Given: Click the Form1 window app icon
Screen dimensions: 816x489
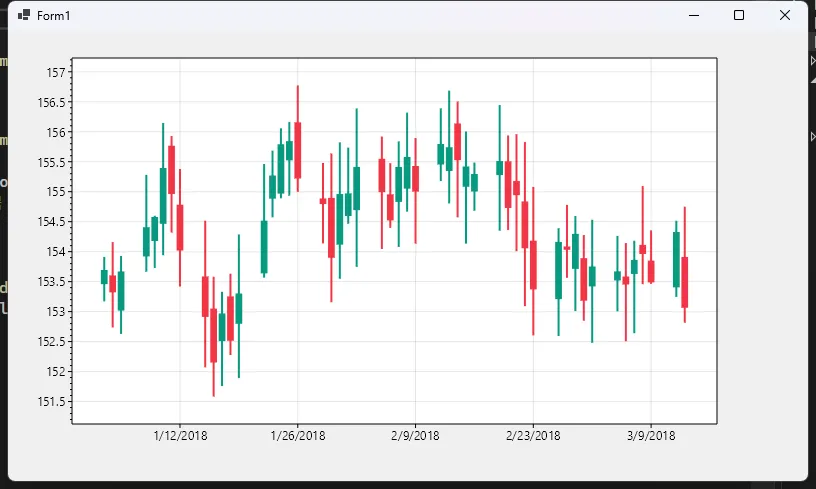Looking at the screenshot, I should click(x=23, y=15).
